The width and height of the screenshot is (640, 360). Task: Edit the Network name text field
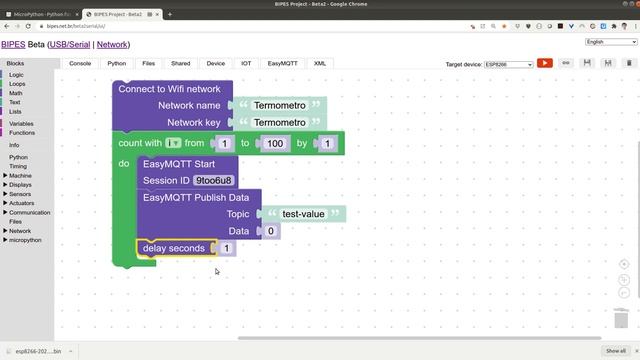coord(280,106)
